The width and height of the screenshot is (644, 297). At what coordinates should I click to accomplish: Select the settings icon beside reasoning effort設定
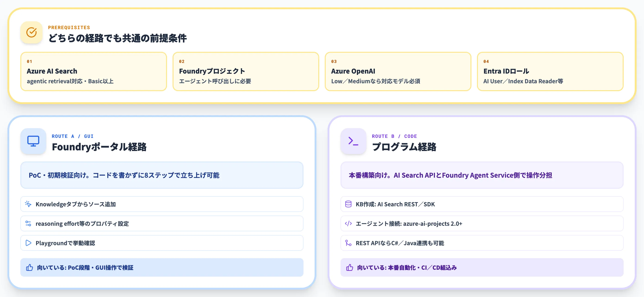pos(28,223)
